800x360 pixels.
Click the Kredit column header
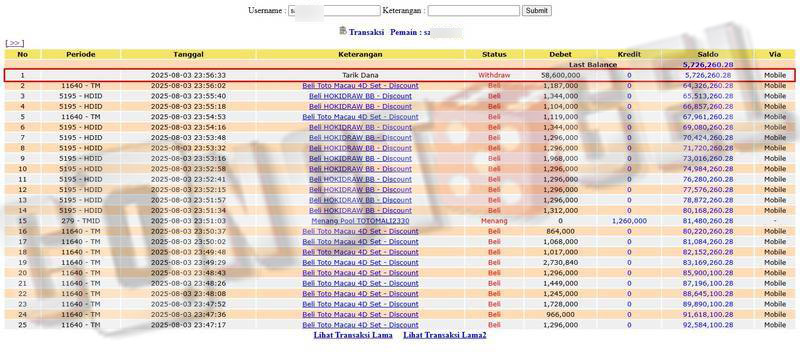click(x=629, y=54)
